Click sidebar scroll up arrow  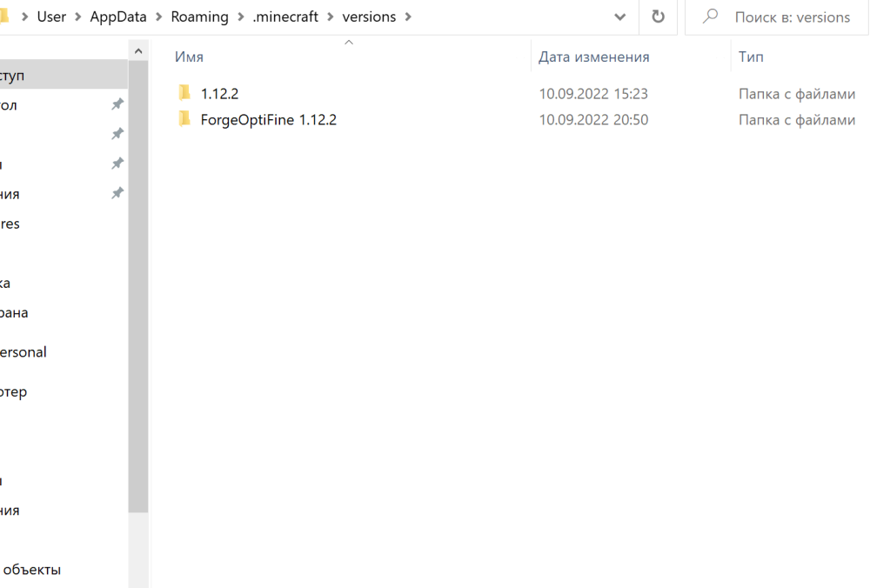click(x=138, y=51)
